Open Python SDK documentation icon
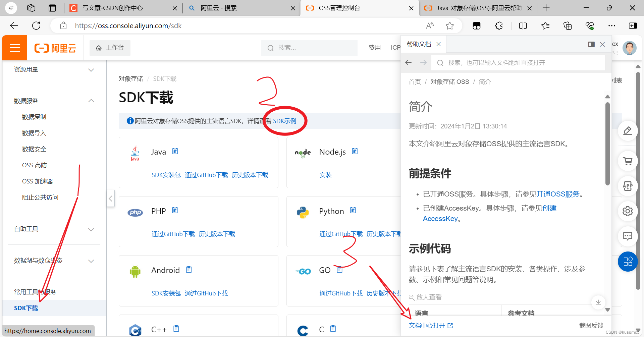 [353, 210]
